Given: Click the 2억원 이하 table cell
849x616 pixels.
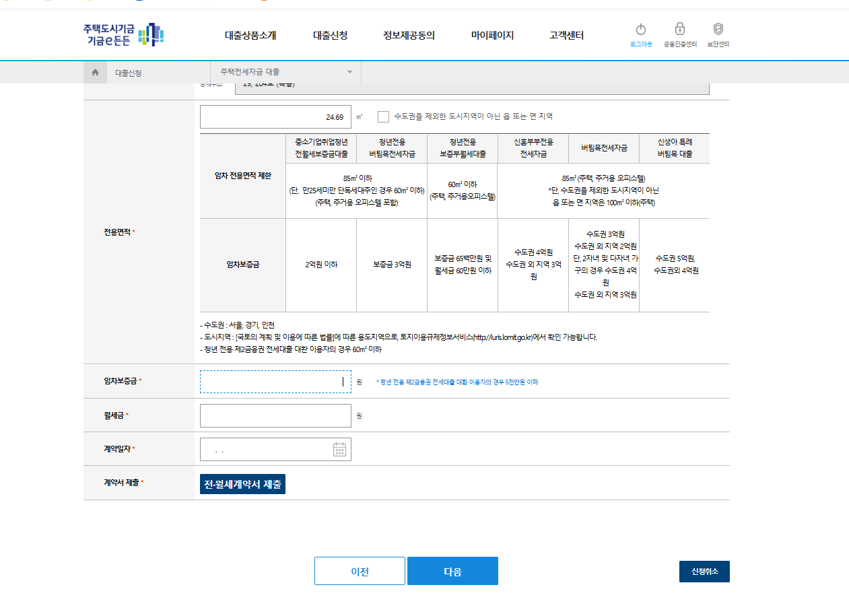Looking at the screenshot, I should (x=321, y=265).
